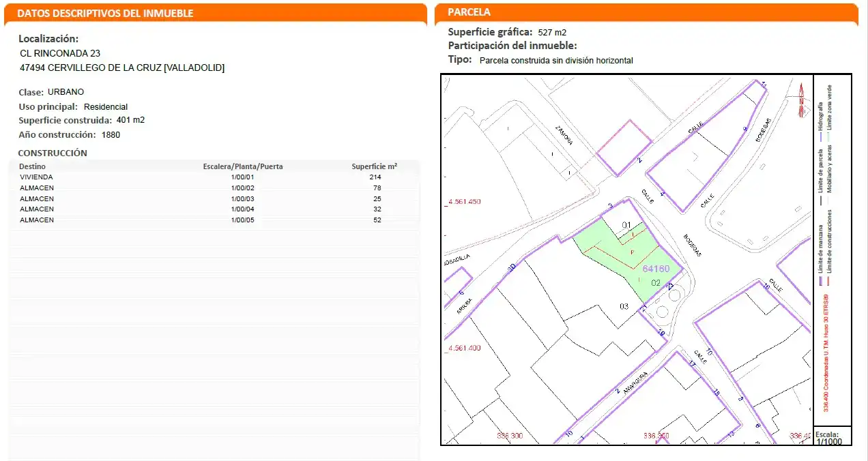The image size is (868, 461).
Task: Click subparcel label 01 on the map
Action: point(626,224)
